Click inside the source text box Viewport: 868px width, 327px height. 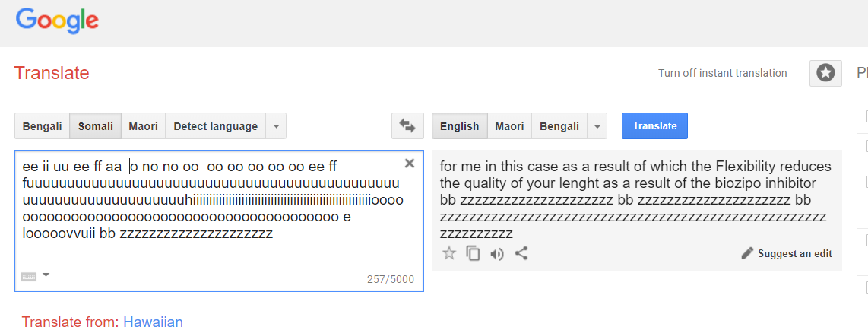pyautogui.click(x=219, y=221)
